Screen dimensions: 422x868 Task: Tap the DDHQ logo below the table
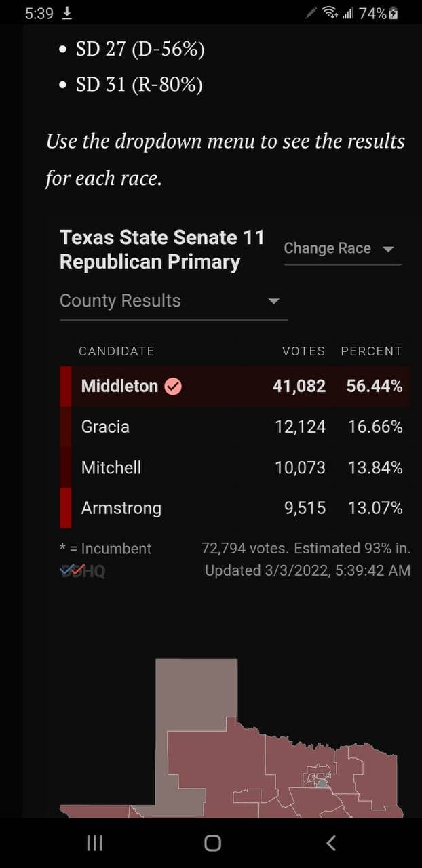click(x=83, y=571)
